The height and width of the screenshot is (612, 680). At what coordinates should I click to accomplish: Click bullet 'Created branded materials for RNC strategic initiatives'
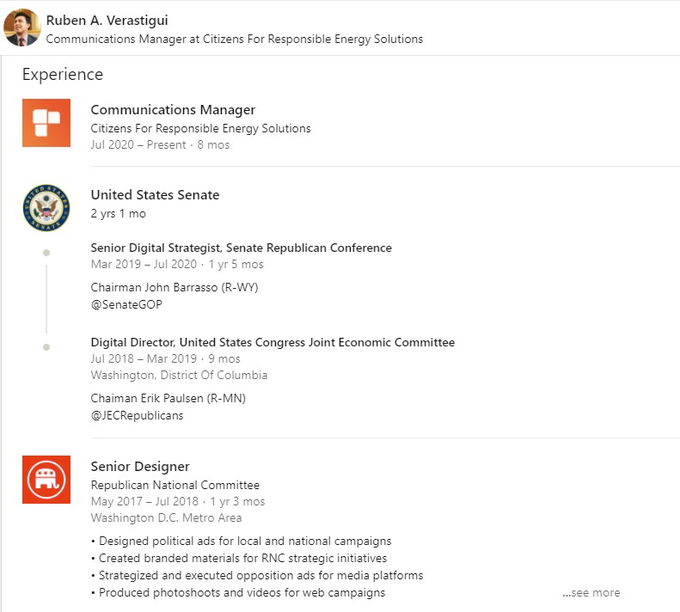(x=239, y=558)
